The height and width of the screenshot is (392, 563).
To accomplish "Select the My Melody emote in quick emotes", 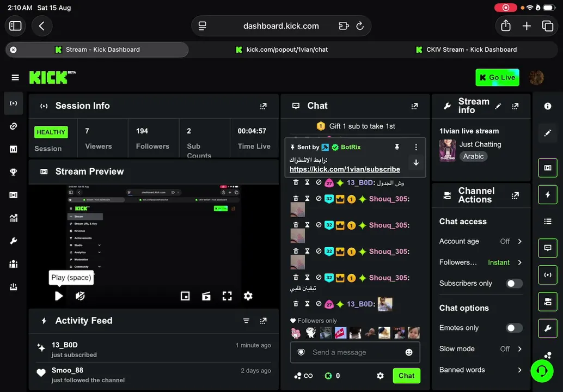I will pos(296,333).
